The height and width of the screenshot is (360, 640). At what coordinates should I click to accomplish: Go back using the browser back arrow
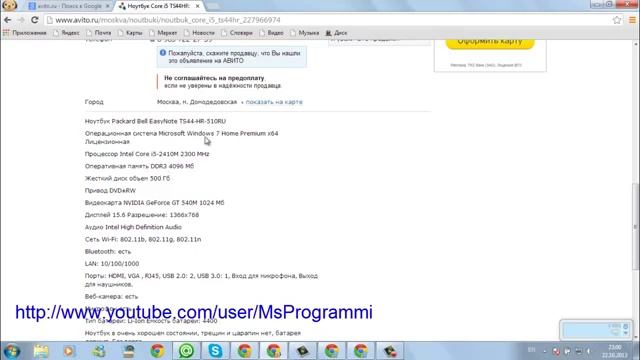coord(8,20)
